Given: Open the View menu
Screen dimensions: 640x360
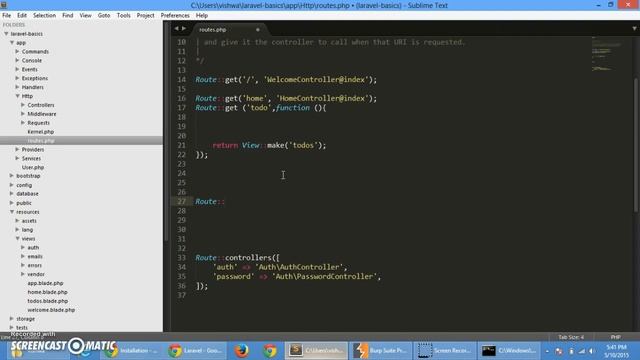Looking at the screenshot, I should pyautogui.click(x=85, y=16).
